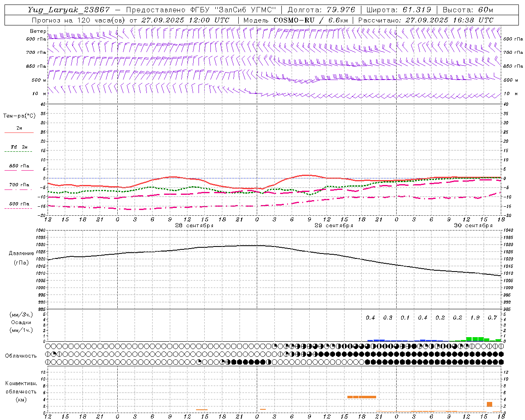Click the Облачность cloud cover panel label
The height and width of the screenshot is (420, 525).
(21, 356)
